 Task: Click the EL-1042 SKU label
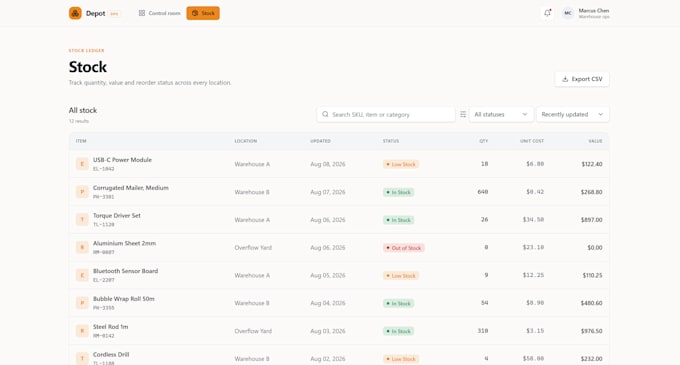(x=104, y=169)
